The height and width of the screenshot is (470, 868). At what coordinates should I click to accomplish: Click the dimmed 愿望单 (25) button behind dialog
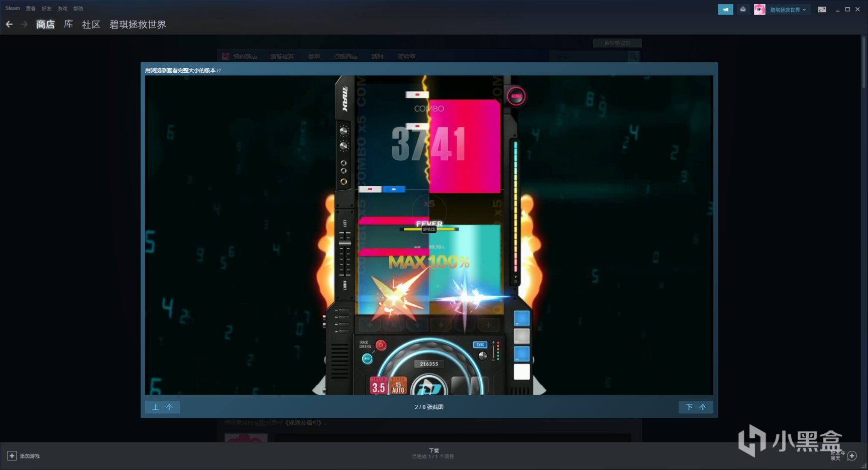click(617, 43)
